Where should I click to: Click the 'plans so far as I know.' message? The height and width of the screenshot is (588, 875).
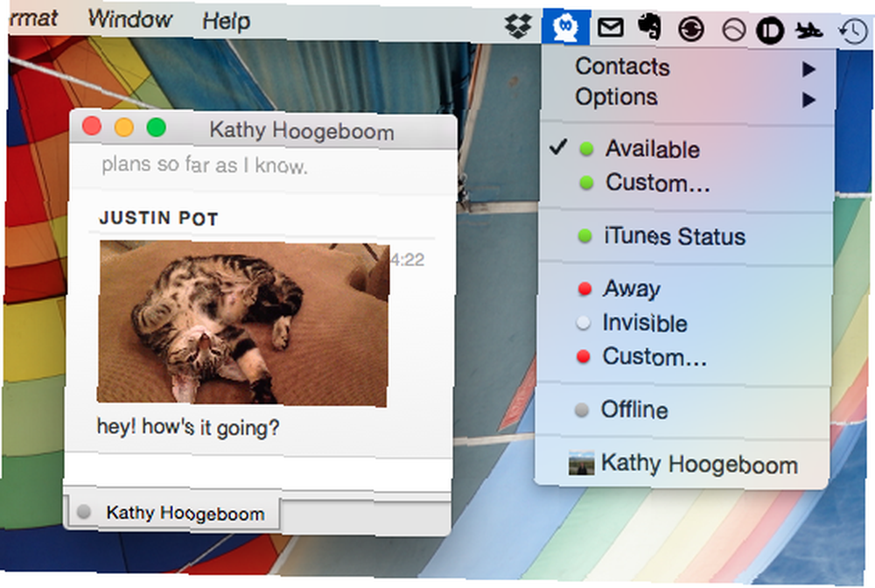[204, 165]
